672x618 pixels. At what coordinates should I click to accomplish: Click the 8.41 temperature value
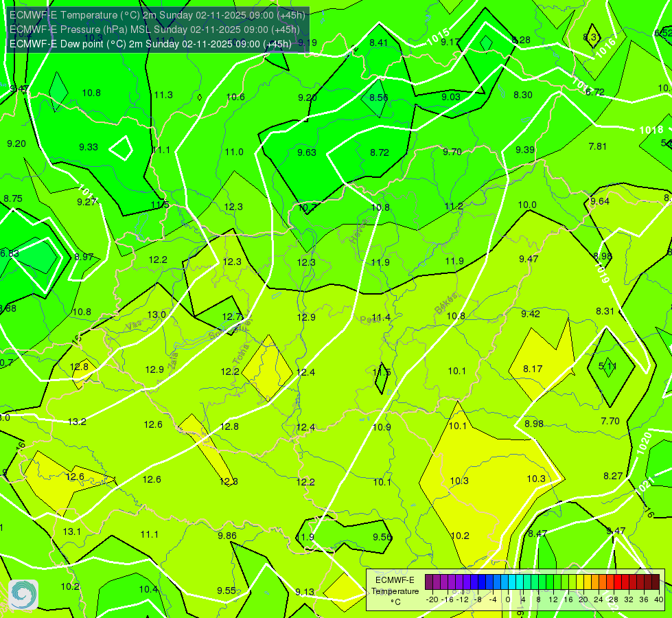378,43
